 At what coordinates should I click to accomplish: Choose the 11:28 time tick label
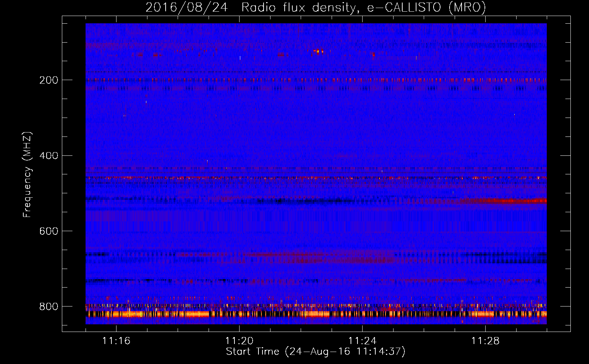click(x=485, y=341)
